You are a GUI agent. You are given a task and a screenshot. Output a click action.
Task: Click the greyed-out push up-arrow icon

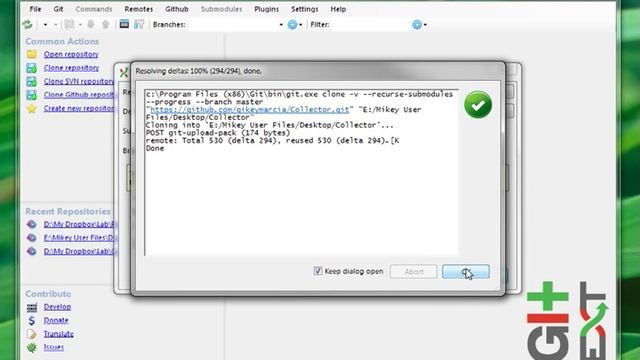(106, 24)
